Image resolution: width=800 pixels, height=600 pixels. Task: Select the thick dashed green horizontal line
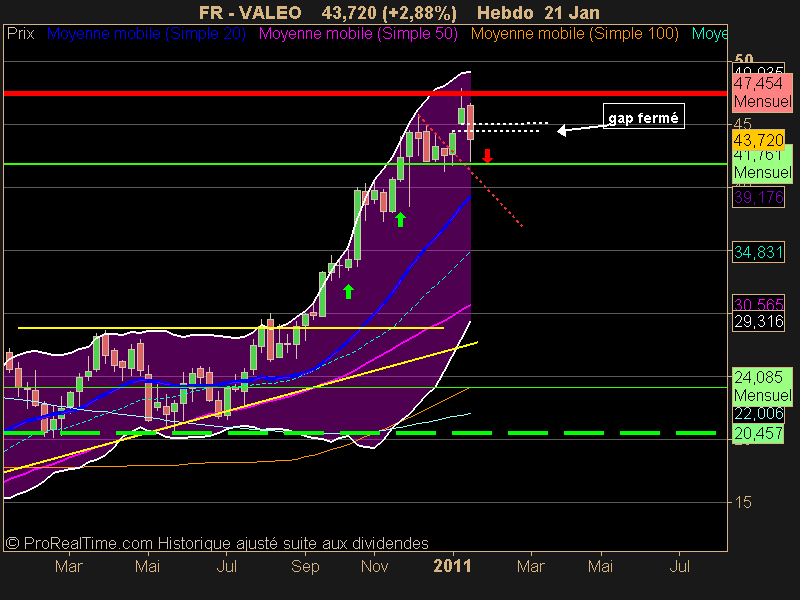tap(360, 433)
